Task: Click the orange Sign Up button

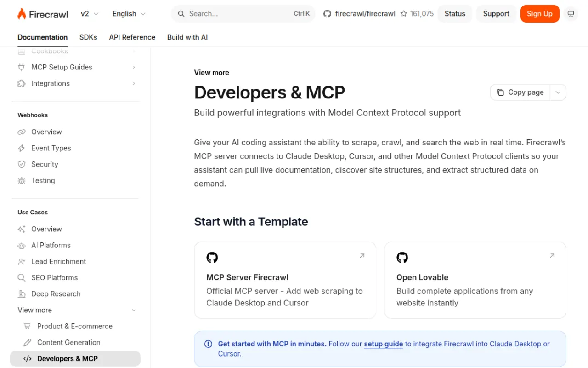Action: (x=540, y=14)
